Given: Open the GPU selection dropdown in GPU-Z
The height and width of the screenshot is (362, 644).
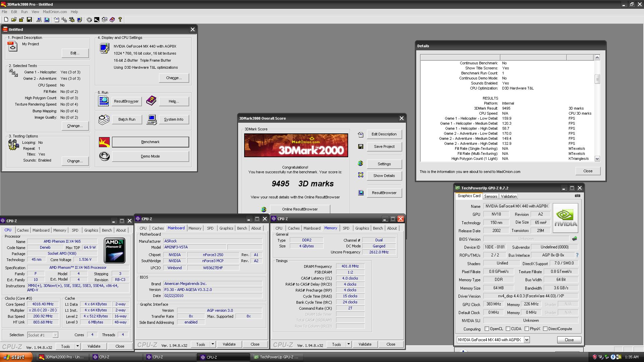Looking at the screenshot, I should 527,340.
